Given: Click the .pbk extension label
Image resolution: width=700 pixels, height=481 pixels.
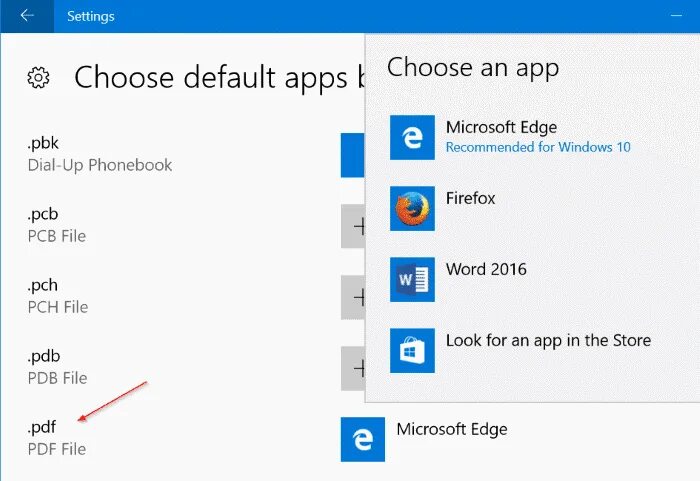Looking at the screenshot, I should coord(43,143).
